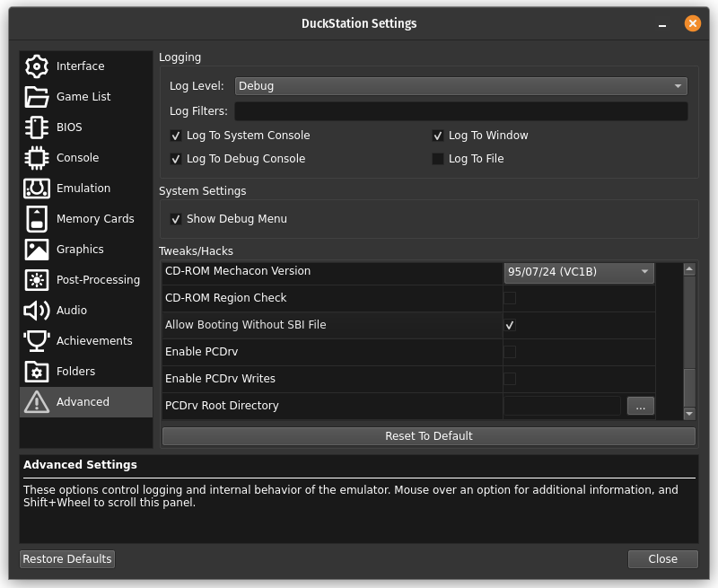Enable Log To File checkbox
Viewport: 718px width, 588px height.
[438, 159]
